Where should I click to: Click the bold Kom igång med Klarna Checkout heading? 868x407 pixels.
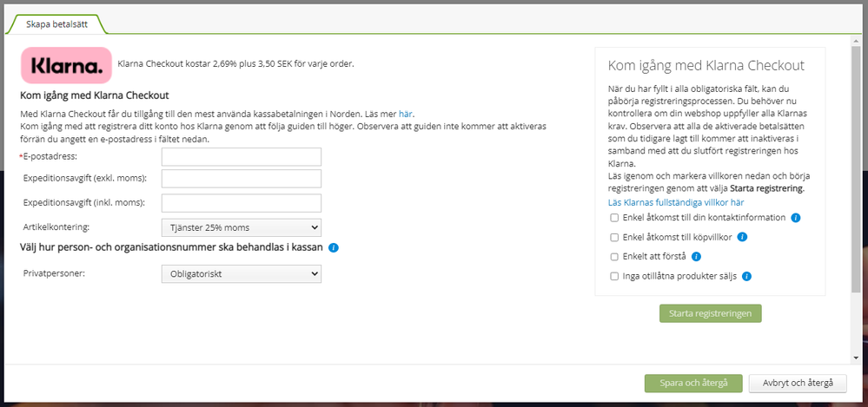pos(95,95)
